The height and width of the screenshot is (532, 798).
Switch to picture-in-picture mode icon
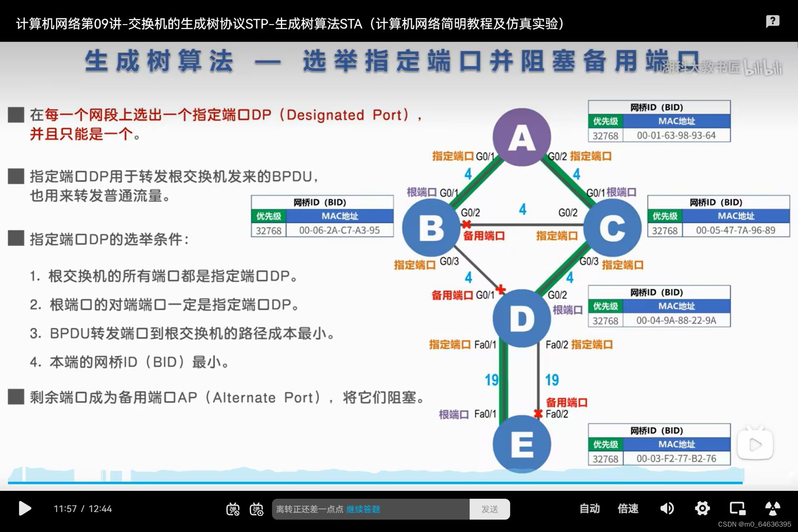pyautogui.click(x=737, y=508)
